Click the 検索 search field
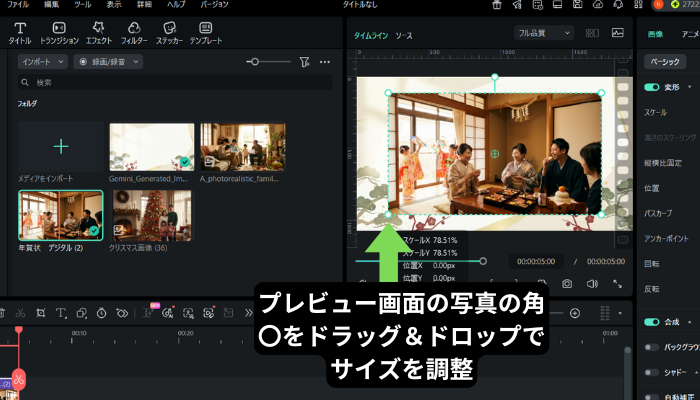Image resolution: width=700 pixels, height=400 pixels. tap(175, 83)
